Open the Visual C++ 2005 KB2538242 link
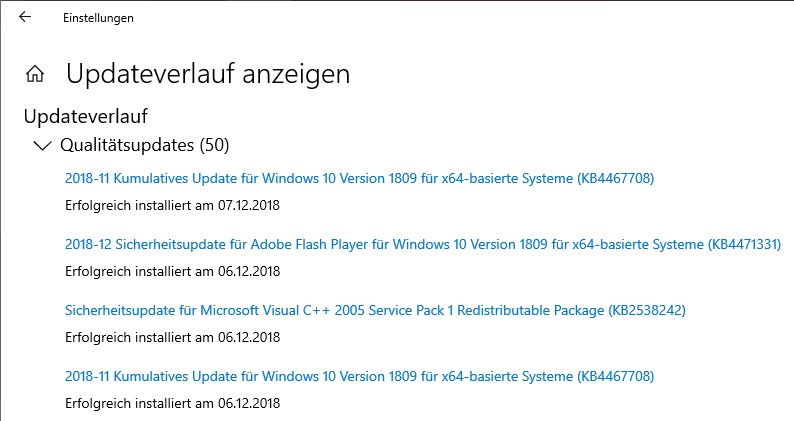This screenshot has height=421, width=794. (375, 310)
